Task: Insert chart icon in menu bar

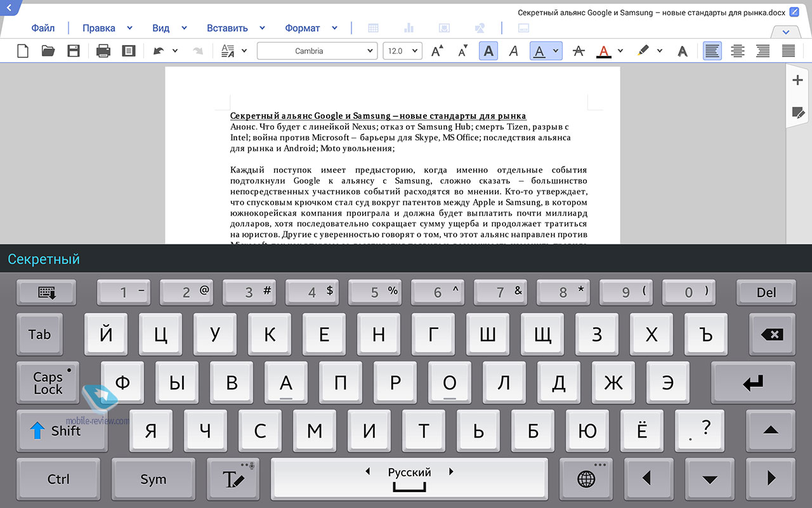Action: (409, 28)
